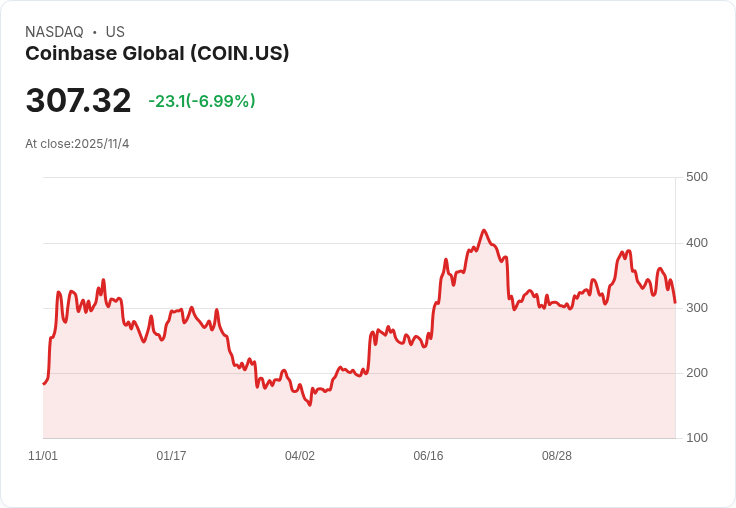
Task: Select the 11/01 date axis label
Action: [43, 456]
